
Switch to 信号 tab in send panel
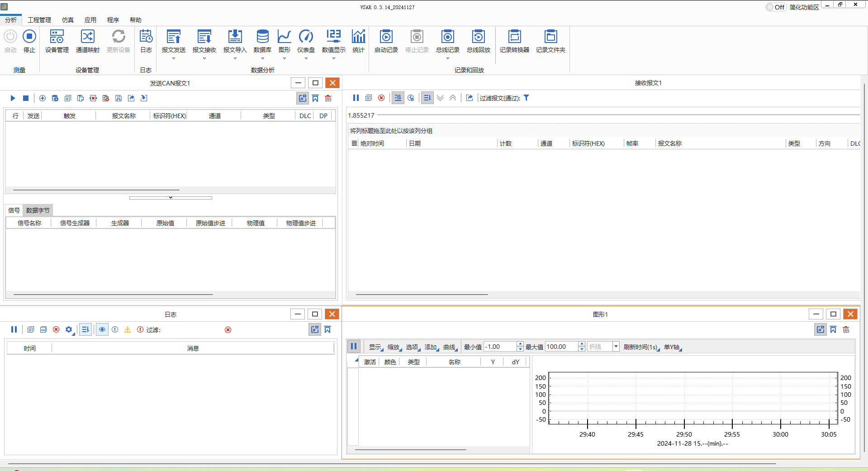coord(14,210)
